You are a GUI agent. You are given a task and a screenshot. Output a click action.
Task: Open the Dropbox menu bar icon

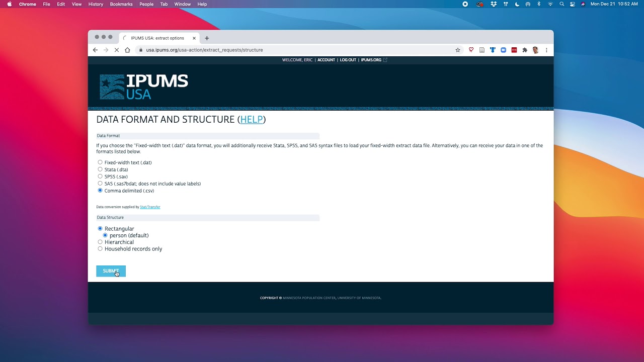494,4
